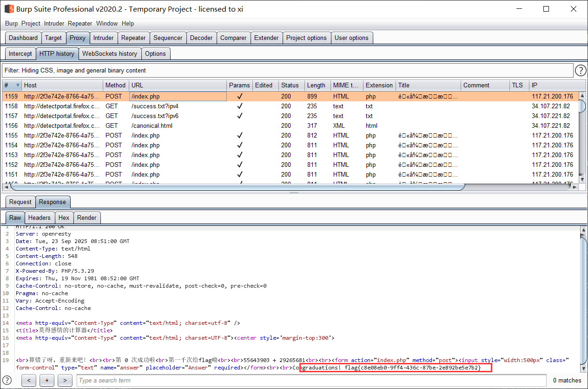Click the filter help question mark icon
Viewport: 588px width, 389px height.
(581, 71)
